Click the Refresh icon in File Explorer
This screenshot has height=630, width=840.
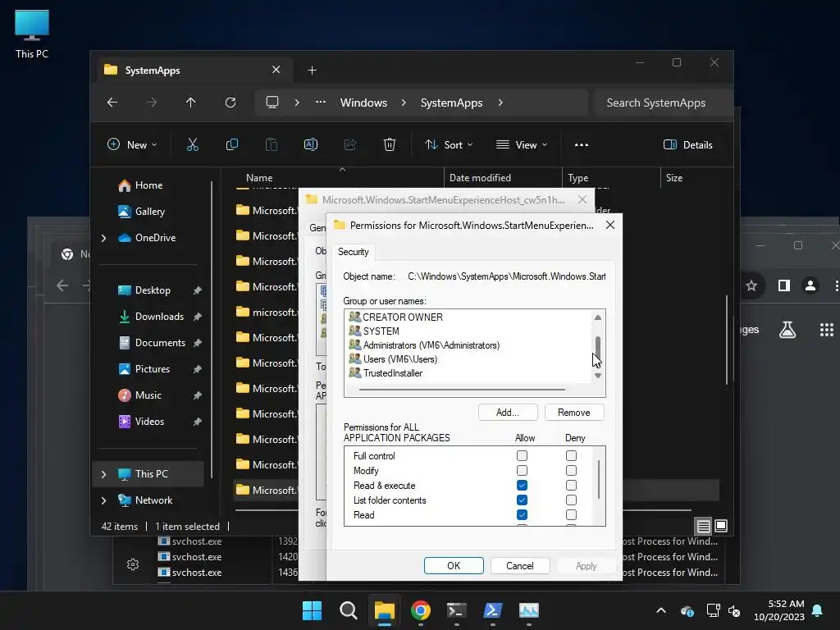pyautogui.click(x=231, y=103)
